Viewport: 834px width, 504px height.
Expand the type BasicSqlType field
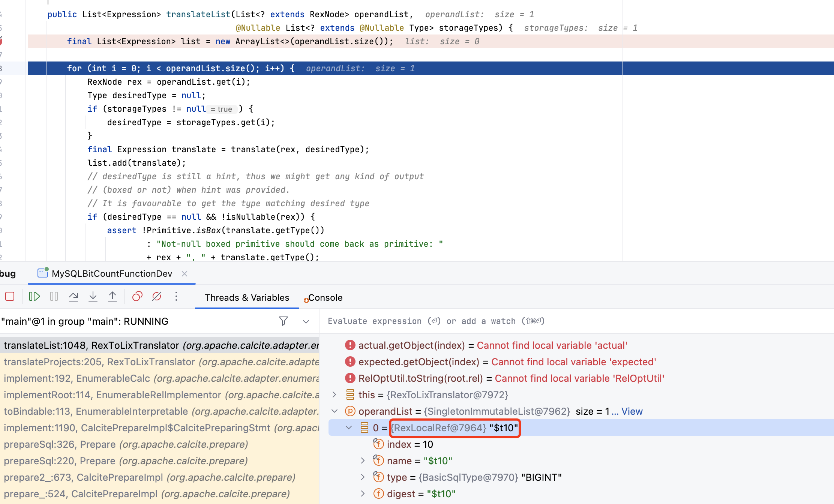(363, 477)
